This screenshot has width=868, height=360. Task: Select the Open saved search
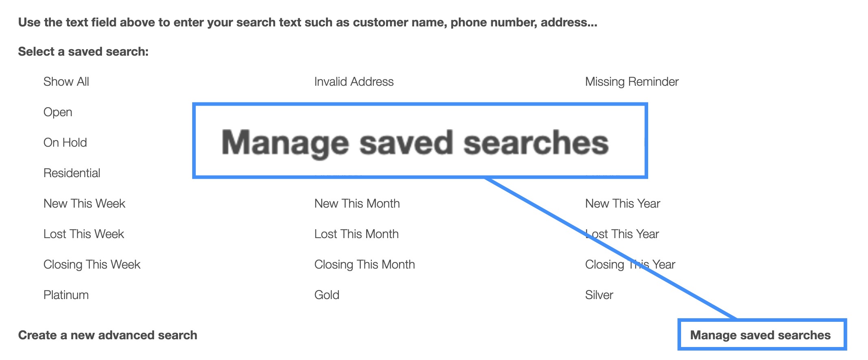[x=58, y=112]
